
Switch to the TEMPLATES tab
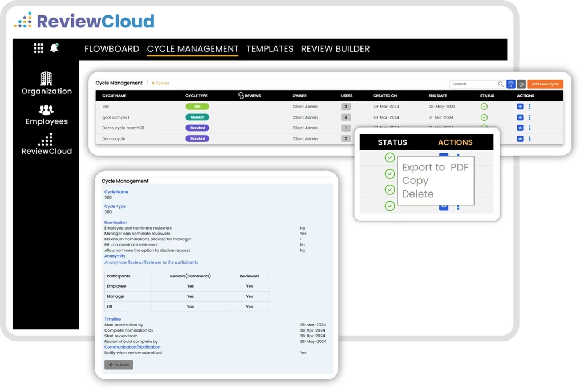(x=270, y=49)
